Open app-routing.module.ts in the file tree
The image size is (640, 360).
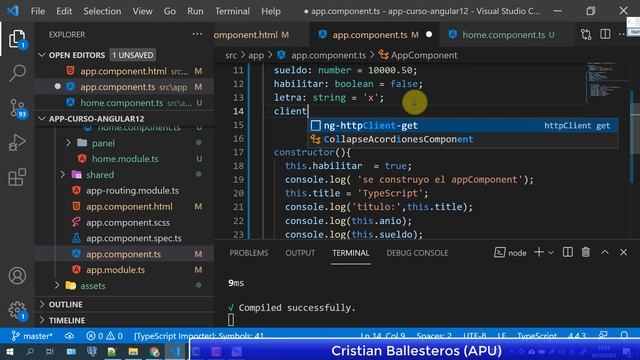pyautogui.click(x=132, y=191)
